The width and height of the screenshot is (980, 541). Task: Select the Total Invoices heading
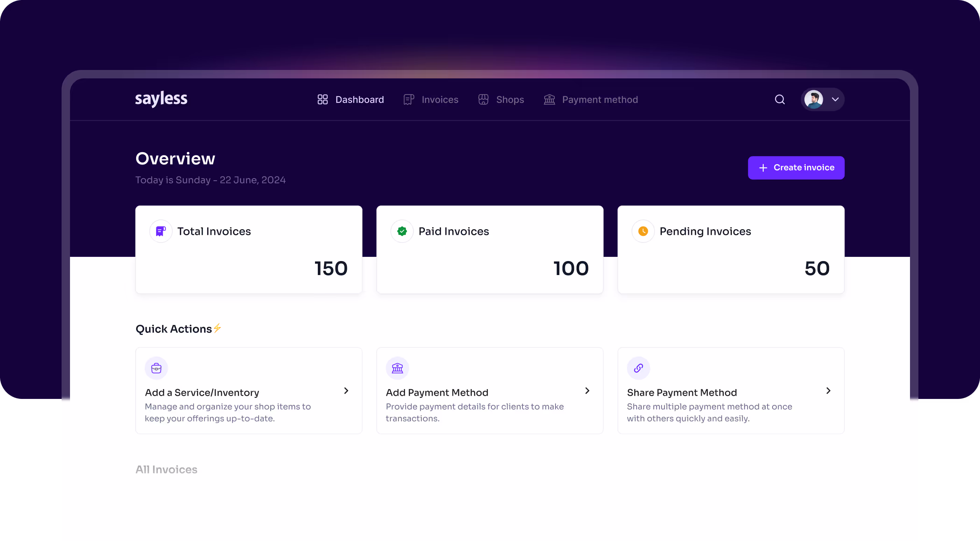(x=214, y=231)
